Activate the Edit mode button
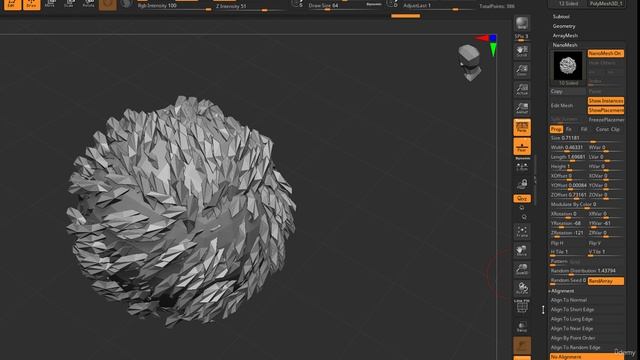This screenshot has width=640, height=360. click(12, 4)
